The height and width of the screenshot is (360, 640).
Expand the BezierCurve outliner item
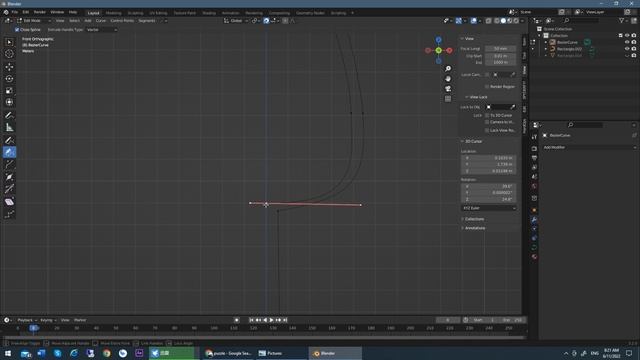point(546,42)
